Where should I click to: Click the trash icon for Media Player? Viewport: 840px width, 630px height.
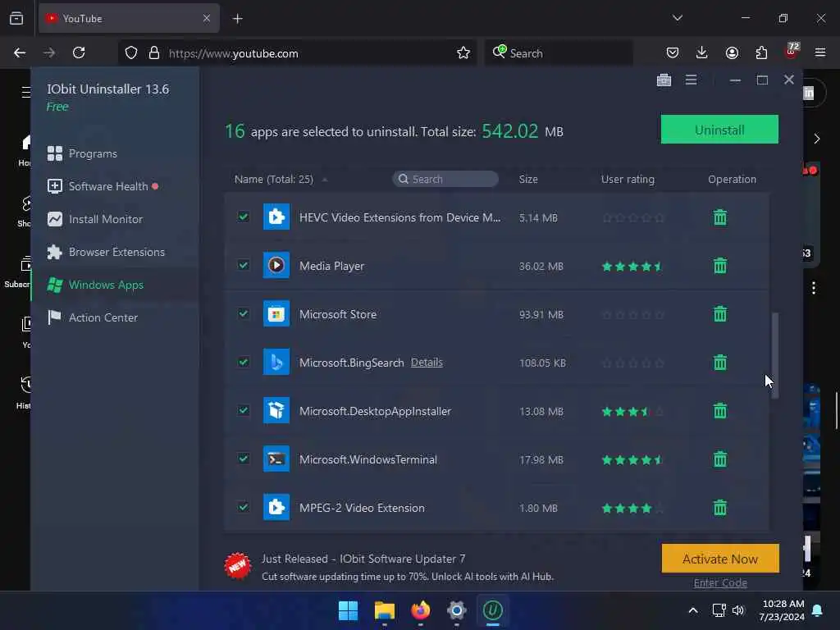point(720,266)
